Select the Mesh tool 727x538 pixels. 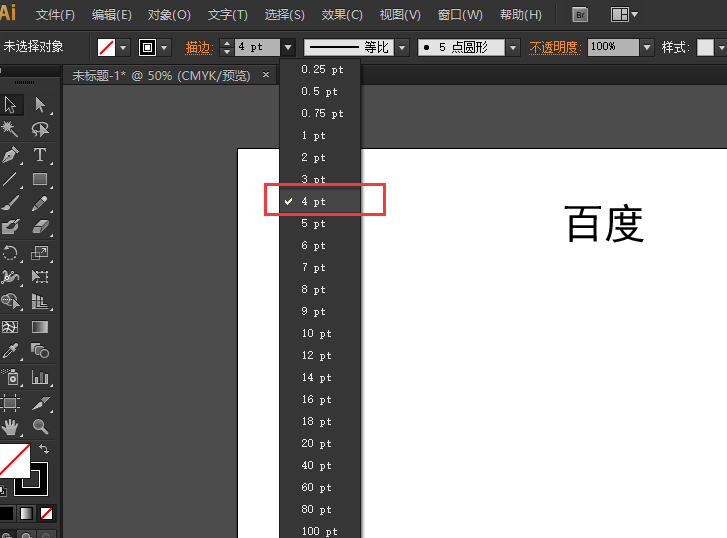10,327
